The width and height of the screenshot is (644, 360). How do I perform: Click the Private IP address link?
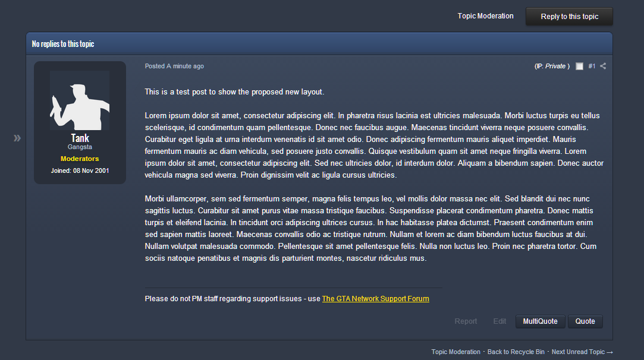(555, 66)
